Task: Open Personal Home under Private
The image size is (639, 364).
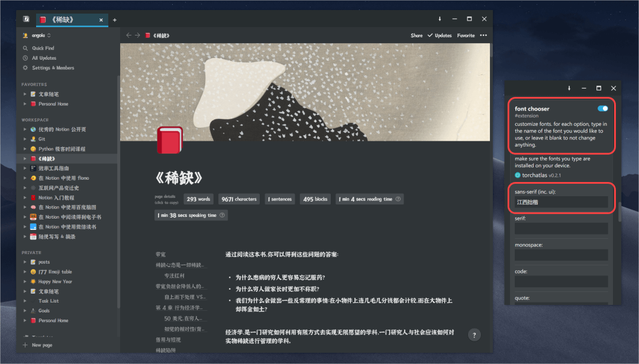Action: [53, 320]
